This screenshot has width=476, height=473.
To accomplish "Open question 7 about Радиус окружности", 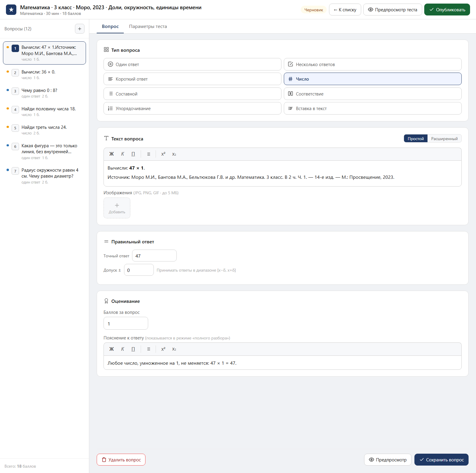I will tap(45, 176).
